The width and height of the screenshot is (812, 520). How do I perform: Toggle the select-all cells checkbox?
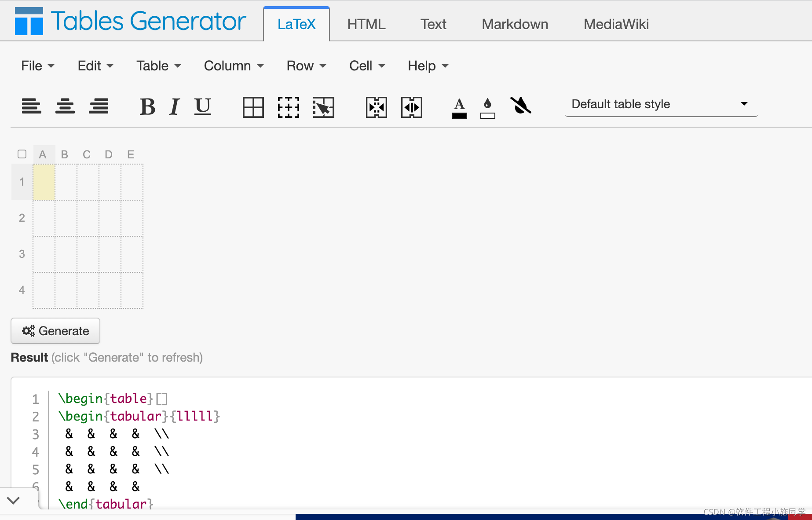[22, 154]
